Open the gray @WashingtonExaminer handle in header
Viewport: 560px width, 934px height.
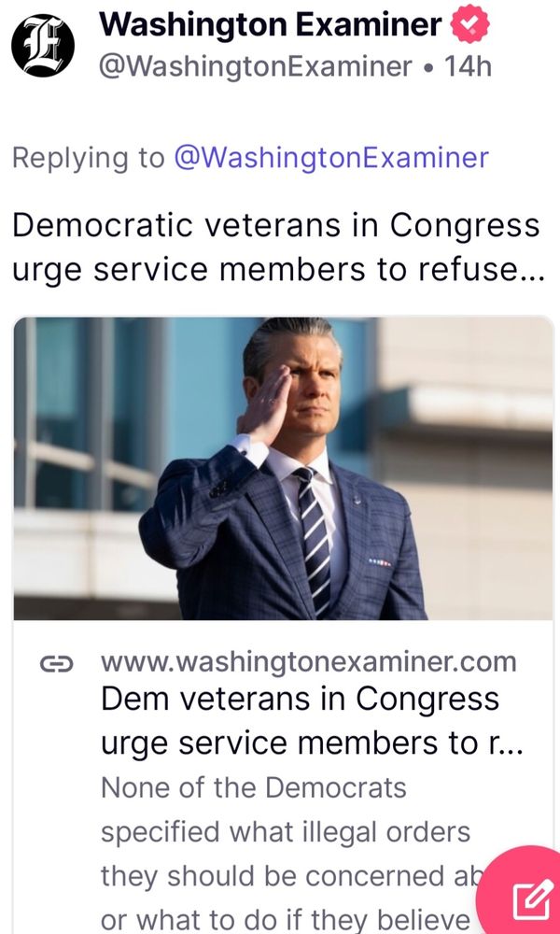tap(256, 66)
